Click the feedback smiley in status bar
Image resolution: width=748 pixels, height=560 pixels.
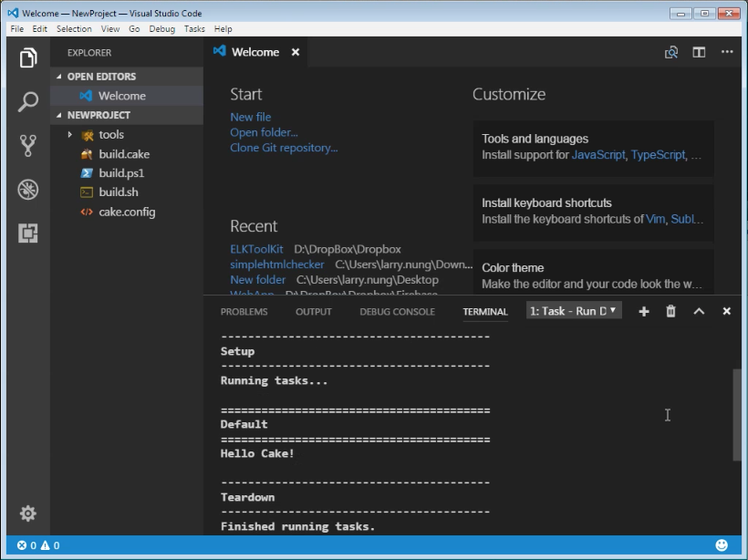722,544
